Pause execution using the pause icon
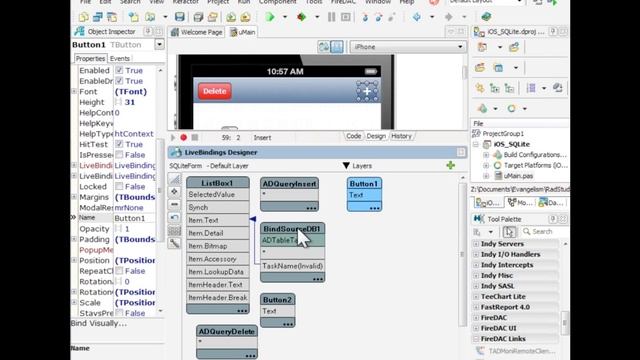This screenshot has height=360, width=640. click(x=331, y=17)
